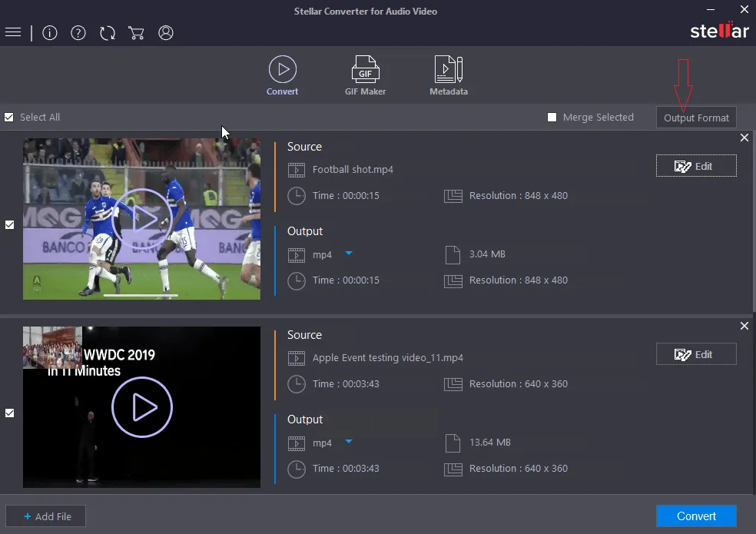The height and width of the screenshot is (534, 756).
Task: Click the info icon in toolbar
Action: tap(50, 33)
